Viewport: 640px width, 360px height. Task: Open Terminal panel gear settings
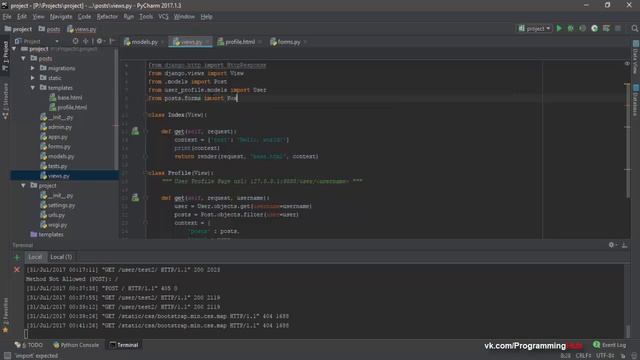611,245
